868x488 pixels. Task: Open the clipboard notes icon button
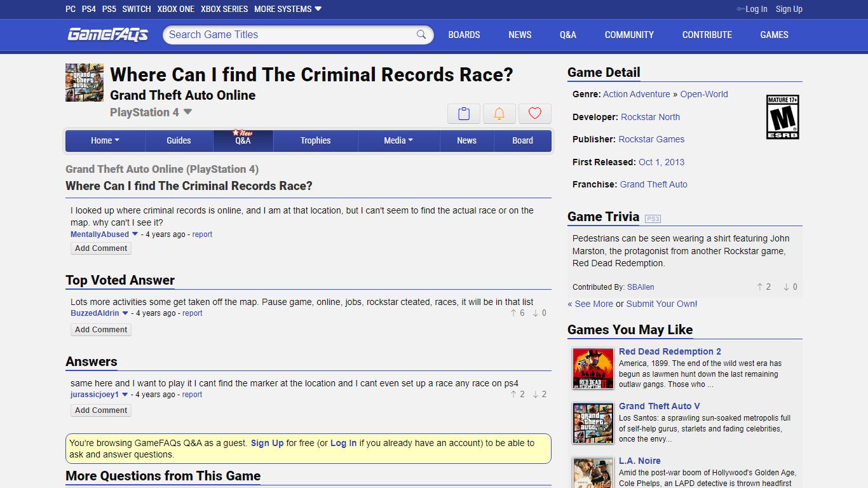(x=464, y=114)
